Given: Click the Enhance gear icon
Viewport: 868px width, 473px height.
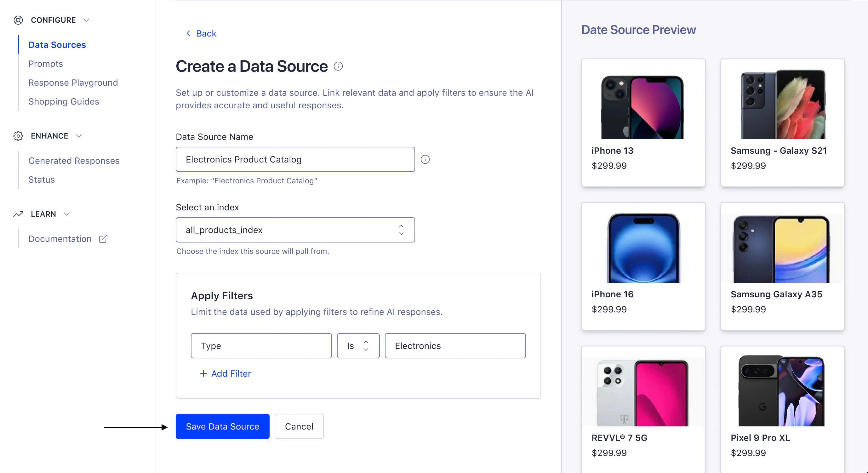Looking at the screenshot, I should click(18, 136).
